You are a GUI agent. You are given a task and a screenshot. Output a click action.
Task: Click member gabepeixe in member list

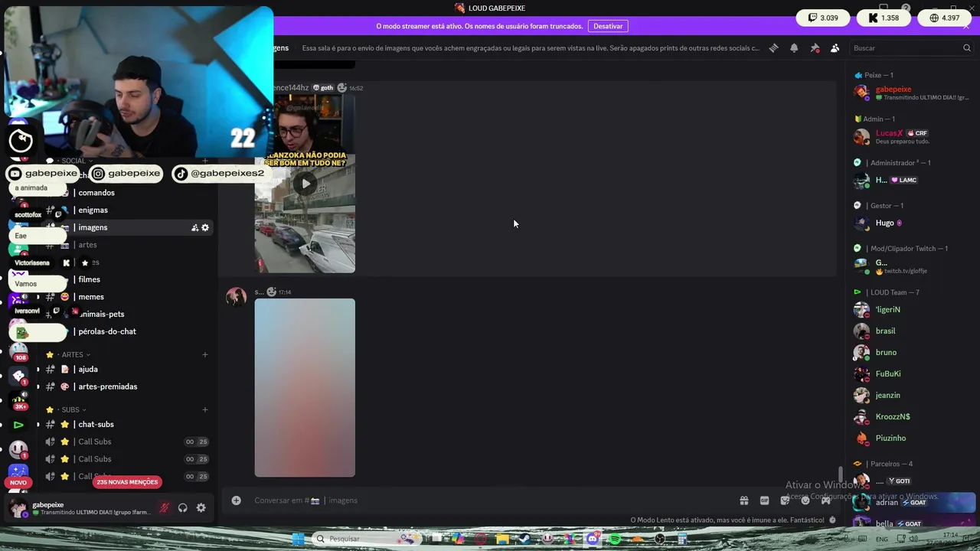(x=911, y=93)
